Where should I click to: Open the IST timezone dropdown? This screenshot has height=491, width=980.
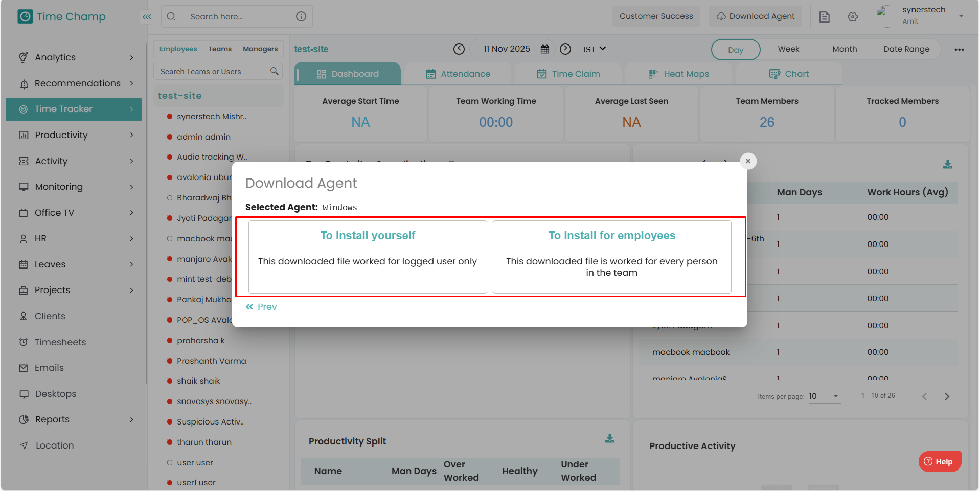point(595,49)
